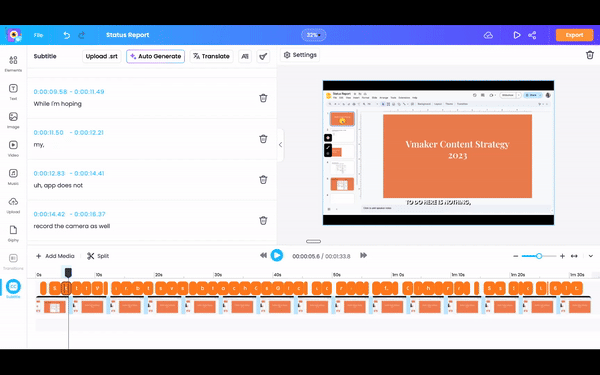Edit subtitle text 'While I'm hoping'
Screen dimensions: 600x375
[x=57, y=104]
